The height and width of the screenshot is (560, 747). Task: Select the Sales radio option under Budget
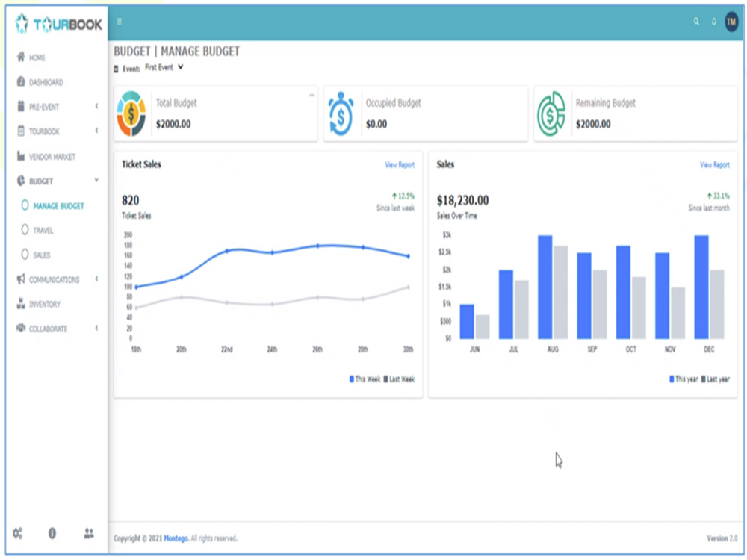click(42, 255)
